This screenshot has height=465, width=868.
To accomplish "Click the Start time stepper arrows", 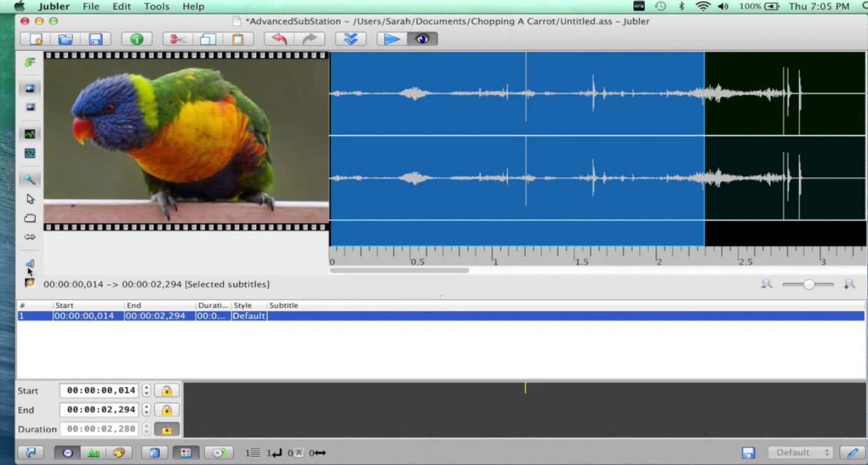I will tap(146, 390).
